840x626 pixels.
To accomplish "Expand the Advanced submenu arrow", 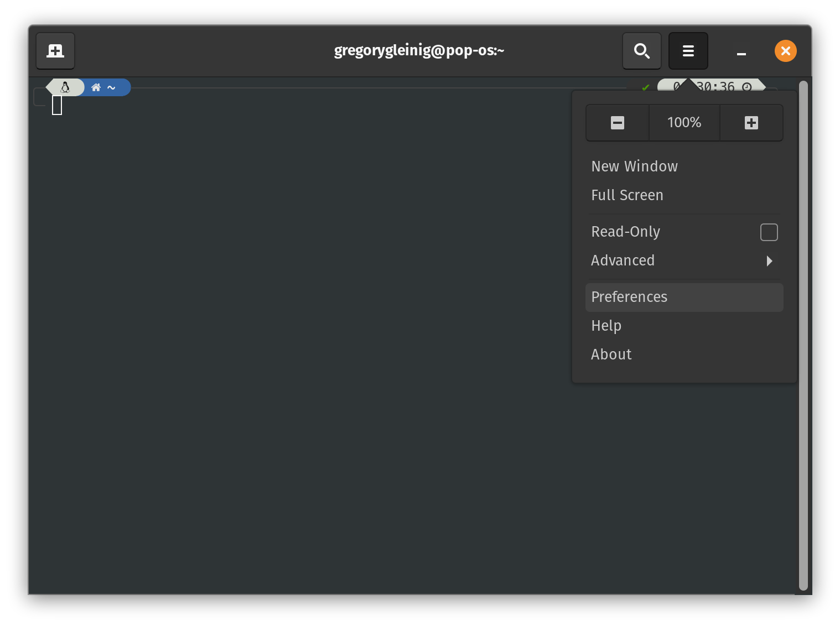I will 769,261.
